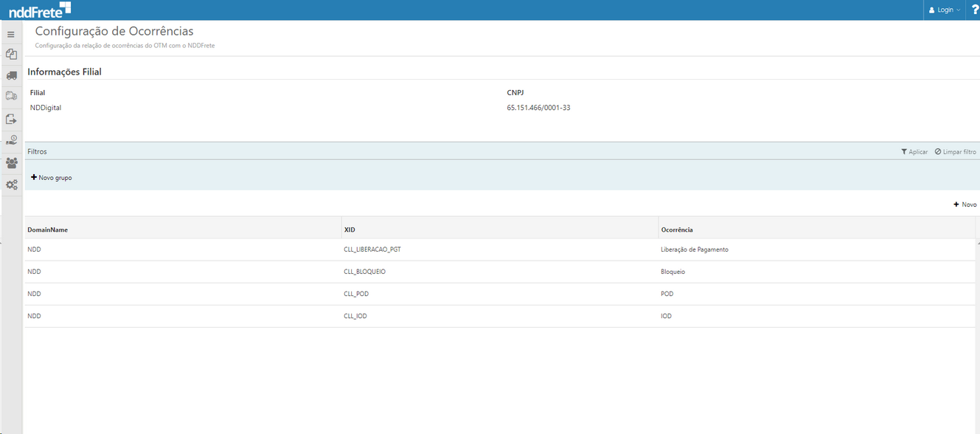This screenshot has width=980, height=434.
Task: Click the solid truck sidebar icon
Action: (x=11, y=75)
